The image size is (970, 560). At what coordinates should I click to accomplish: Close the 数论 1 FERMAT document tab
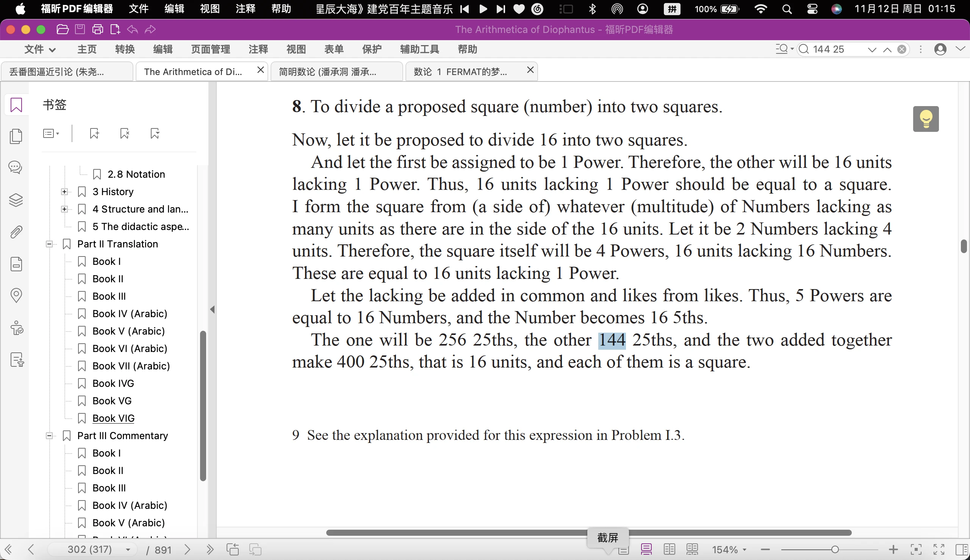click(x=530, y=70)
